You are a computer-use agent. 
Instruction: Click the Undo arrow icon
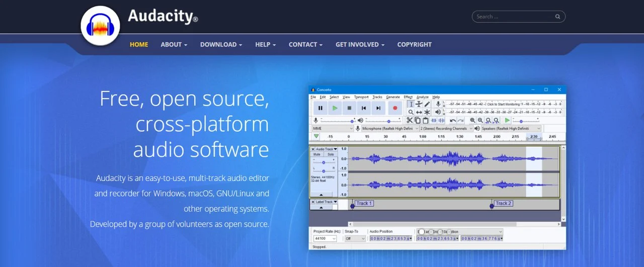(453, 121)
